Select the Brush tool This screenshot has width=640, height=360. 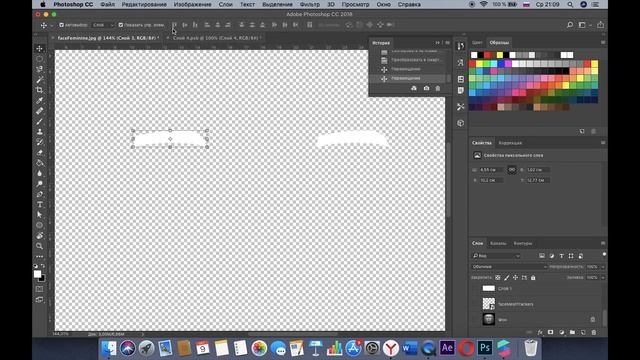40,122
